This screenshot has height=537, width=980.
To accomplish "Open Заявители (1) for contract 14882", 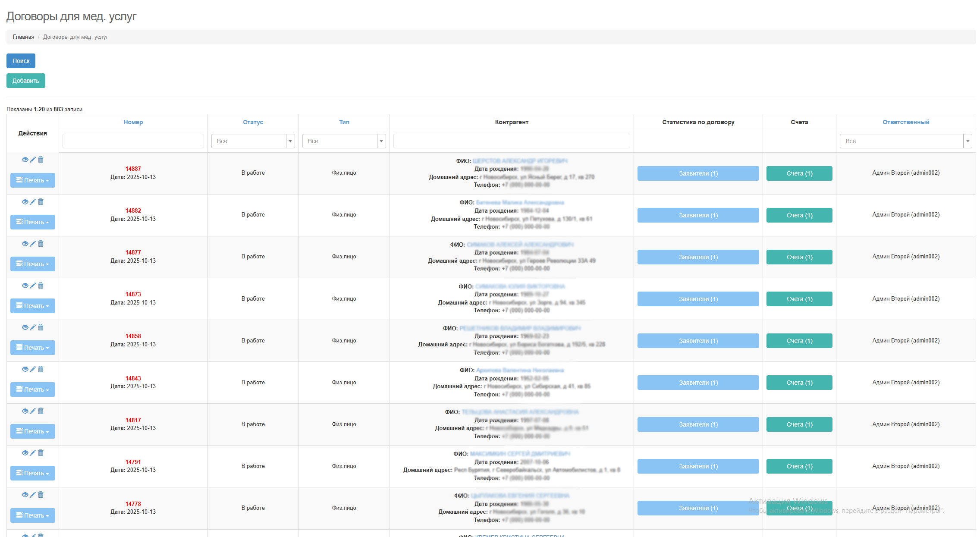I will click(698, 215).
